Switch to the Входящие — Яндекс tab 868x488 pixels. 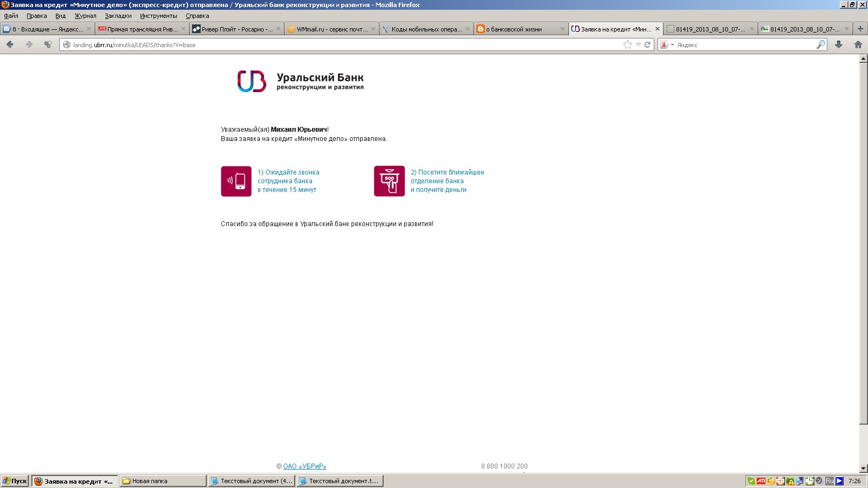click(x=47, y=29)
